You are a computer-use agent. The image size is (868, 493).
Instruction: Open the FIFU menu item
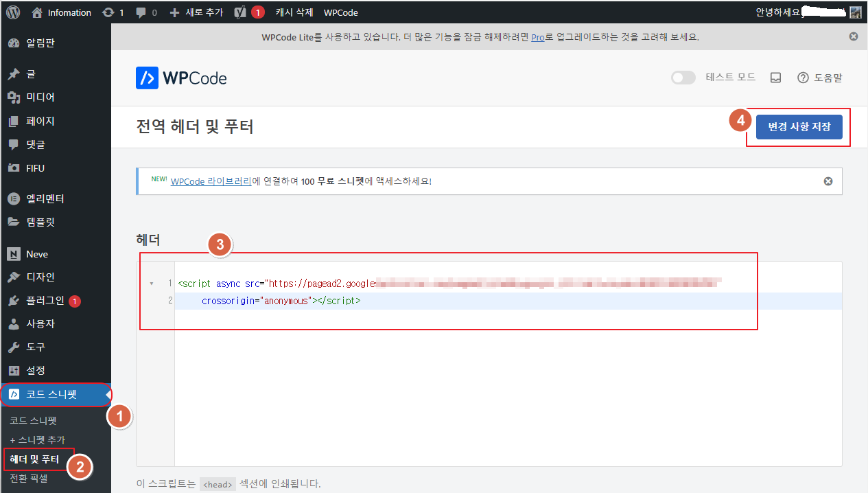pos(55,168)
